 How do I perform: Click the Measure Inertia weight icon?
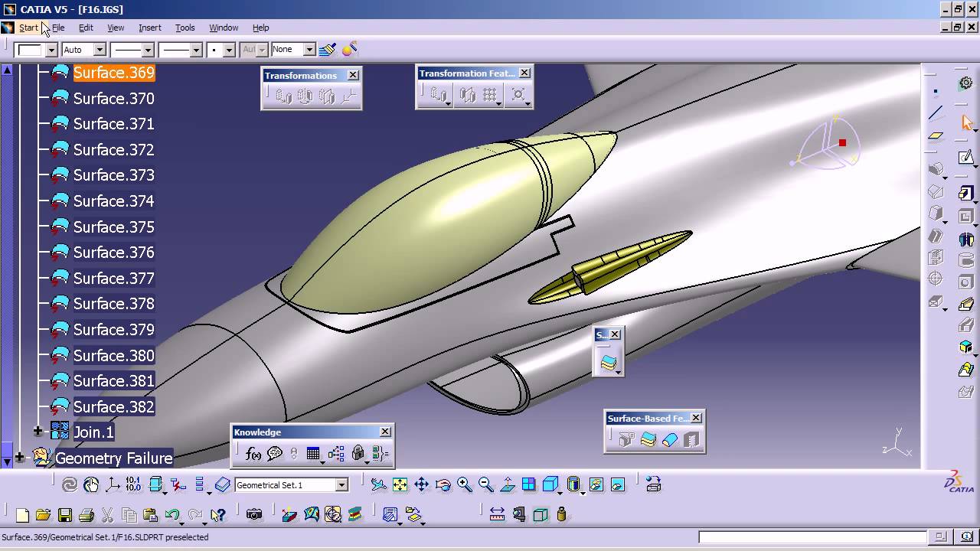[x=562, y=515]
